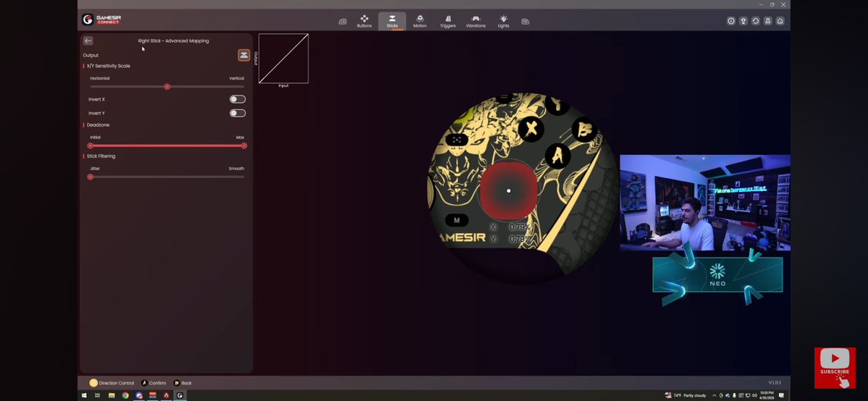
Task: Open Google Chrome from the taskbar
Action: click(x=125, y=395)
